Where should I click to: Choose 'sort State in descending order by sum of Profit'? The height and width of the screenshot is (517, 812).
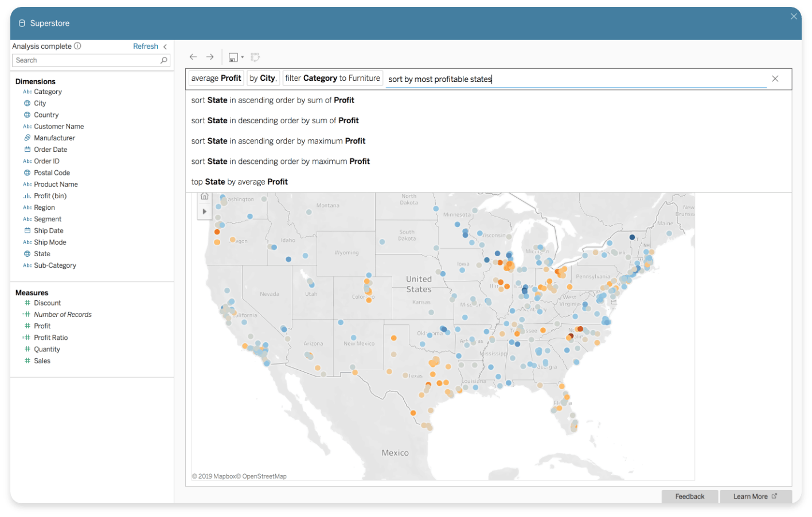(275, 120)
